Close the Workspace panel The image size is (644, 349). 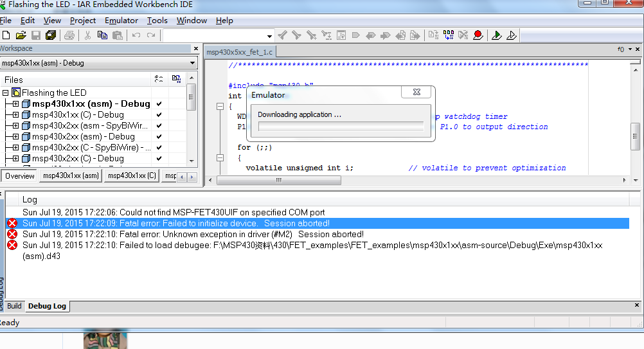pyautogui.click(x=196, y=48)
